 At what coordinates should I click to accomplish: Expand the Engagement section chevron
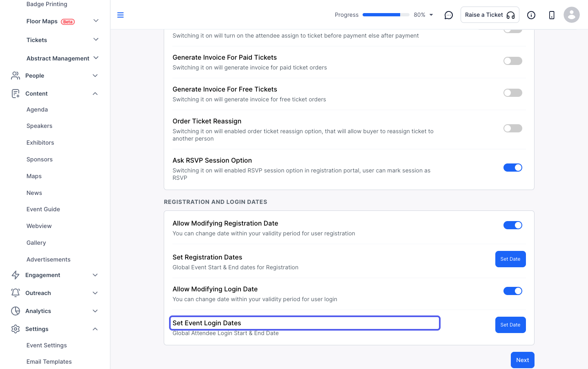(x=95, y=275)
